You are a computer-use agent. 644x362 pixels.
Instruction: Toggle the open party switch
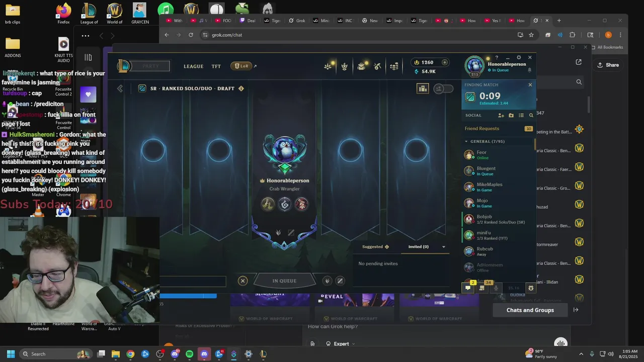[443, 88]
